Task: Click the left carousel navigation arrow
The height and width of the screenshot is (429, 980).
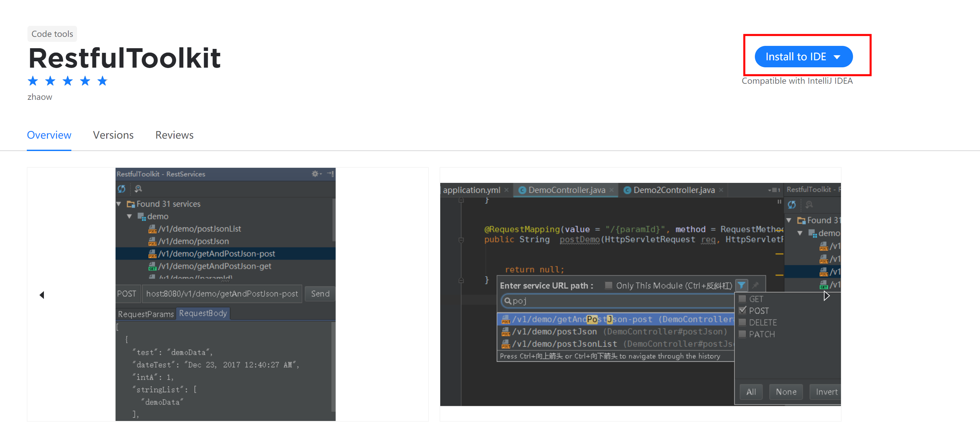Action: (42, 295)
